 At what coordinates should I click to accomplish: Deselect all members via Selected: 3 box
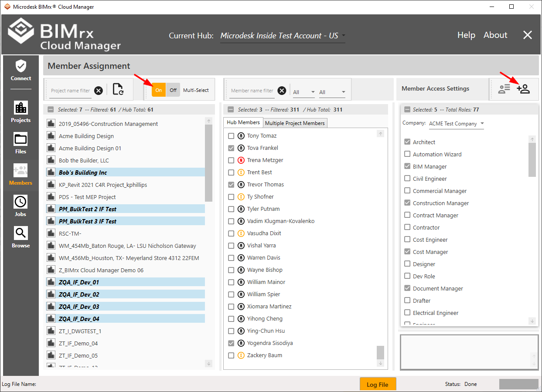coord(230,110)
